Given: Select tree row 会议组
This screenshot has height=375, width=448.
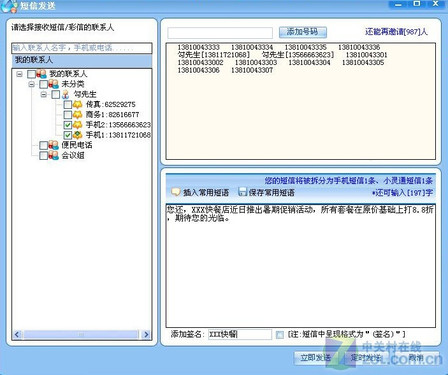Looking at the screenshot, I should 73,155.
